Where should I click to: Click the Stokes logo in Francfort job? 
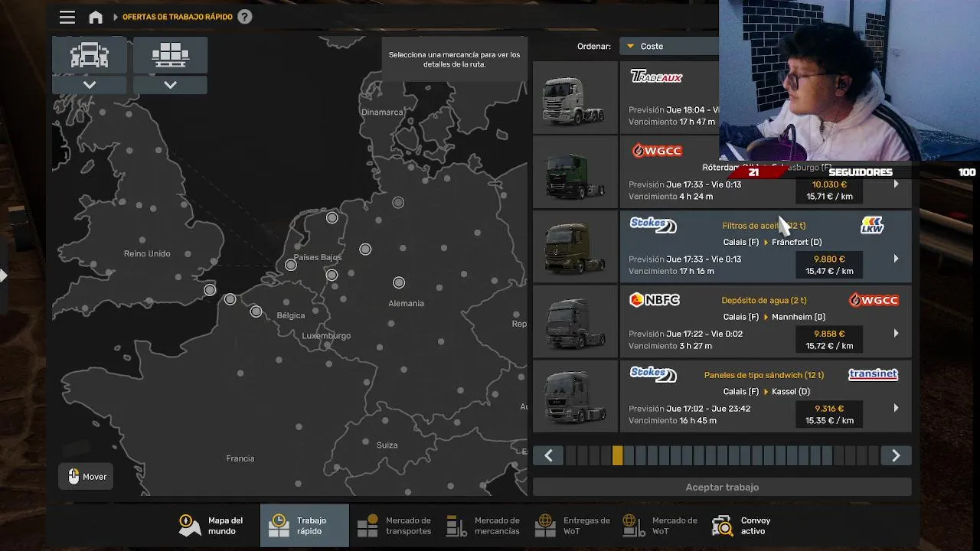click(x=653, y=225)
